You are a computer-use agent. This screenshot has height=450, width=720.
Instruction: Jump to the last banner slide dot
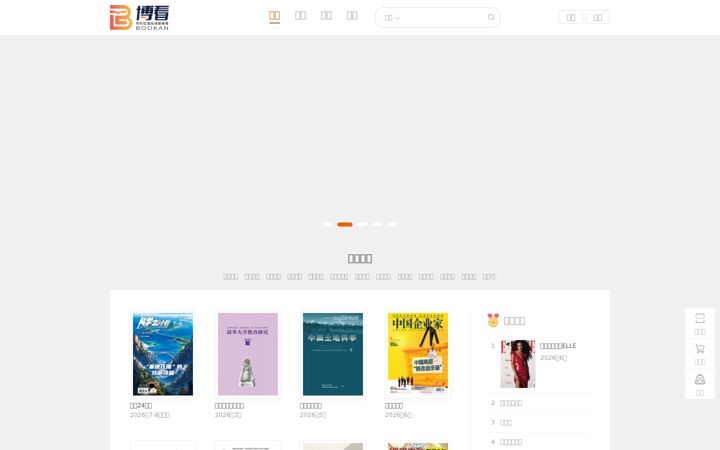pos(392,224)
